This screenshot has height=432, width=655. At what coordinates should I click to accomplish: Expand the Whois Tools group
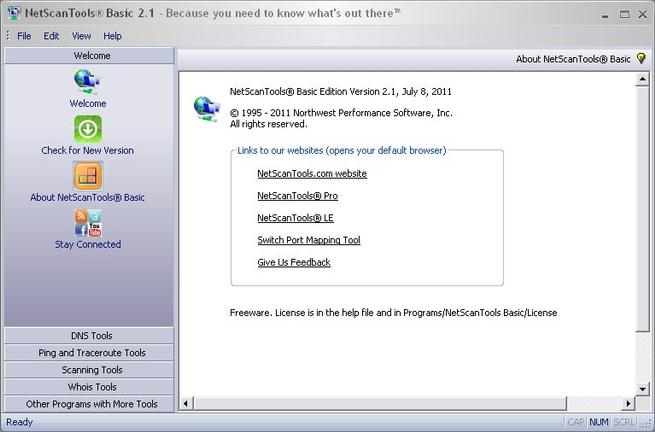[x=89, y=387]
